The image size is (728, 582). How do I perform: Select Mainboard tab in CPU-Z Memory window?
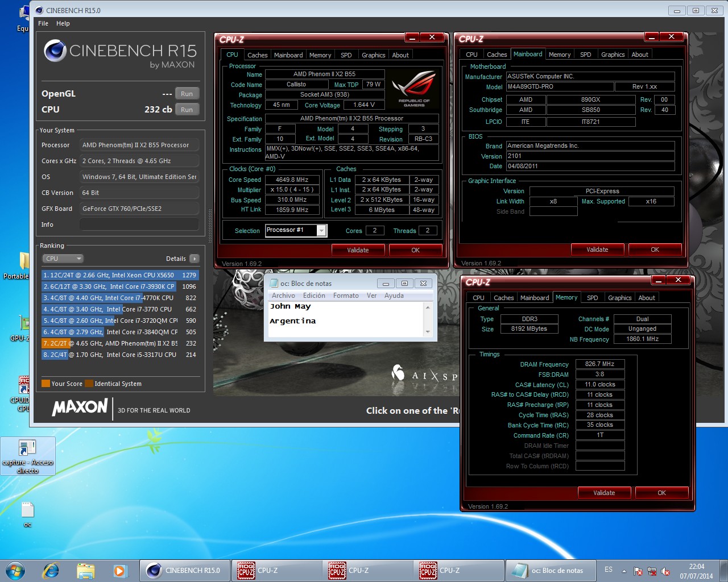tap(535, 298)
